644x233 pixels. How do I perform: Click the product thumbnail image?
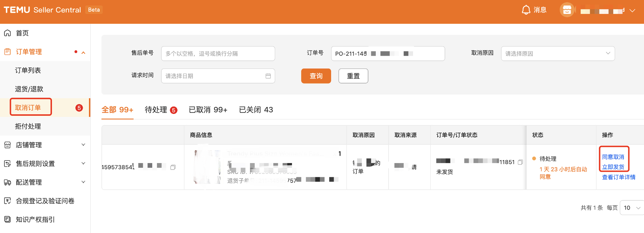pos(208,167)
